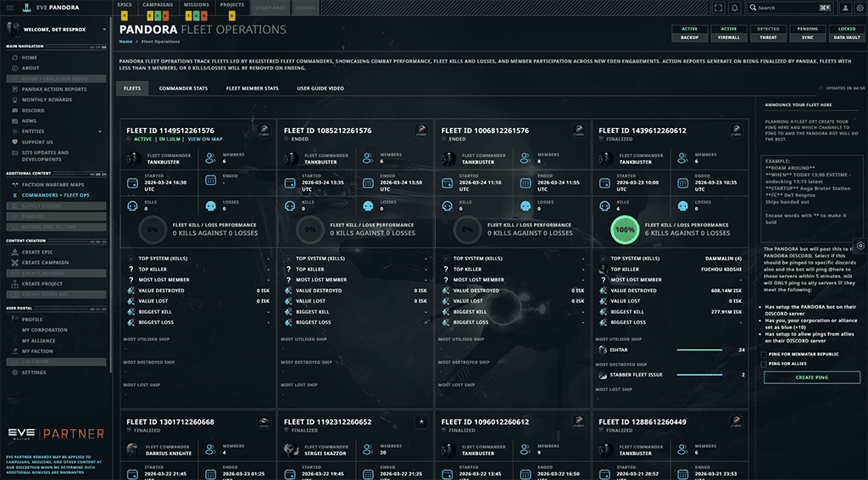
Task: Click the Epics yellow count badge
Action: pyautogui.click(x=124, y=15)
